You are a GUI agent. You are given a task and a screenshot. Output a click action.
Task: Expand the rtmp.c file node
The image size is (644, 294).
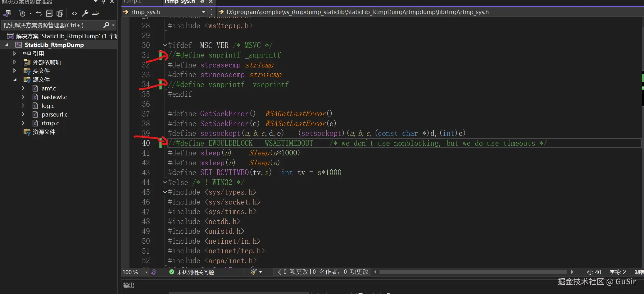click(x=23, y=123)
